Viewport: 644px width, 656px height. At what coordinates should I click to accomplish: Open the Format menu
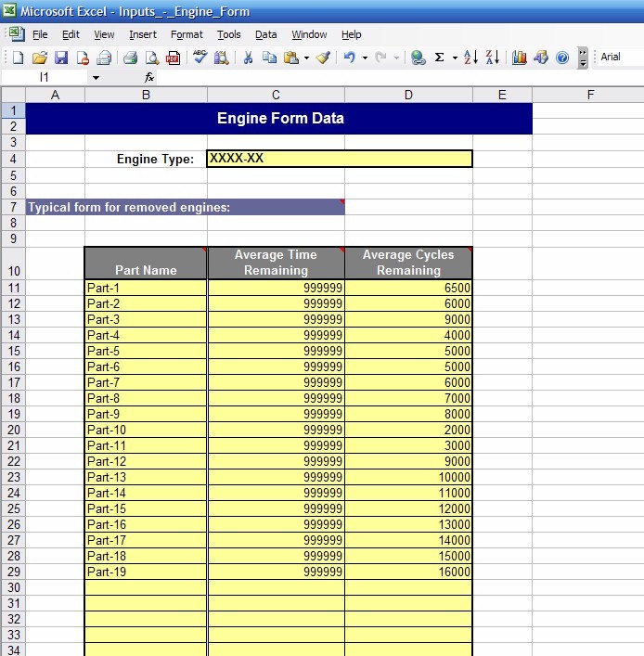coord(187,34)
